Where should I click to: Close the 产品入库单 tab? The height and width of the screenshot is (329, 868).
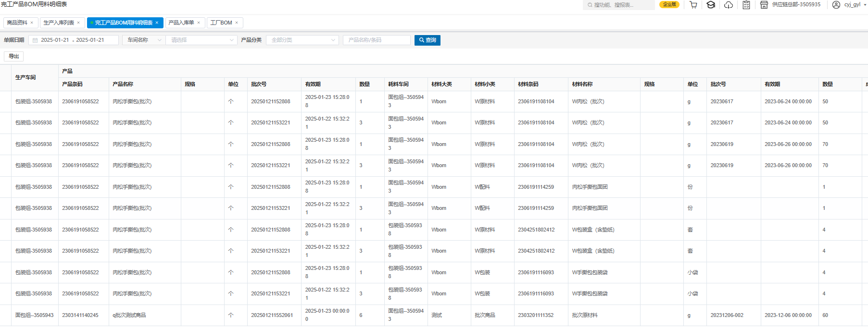[199, 23]
